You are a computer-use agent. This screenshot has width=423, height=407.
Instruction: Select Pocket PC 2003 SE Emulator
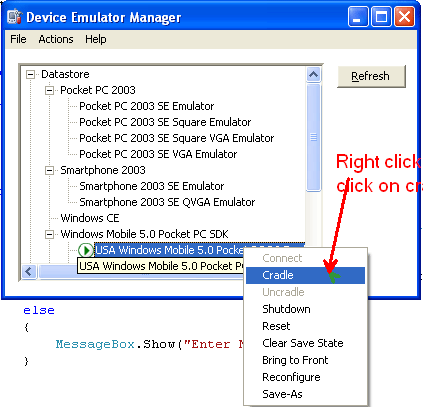coord(147,106)
